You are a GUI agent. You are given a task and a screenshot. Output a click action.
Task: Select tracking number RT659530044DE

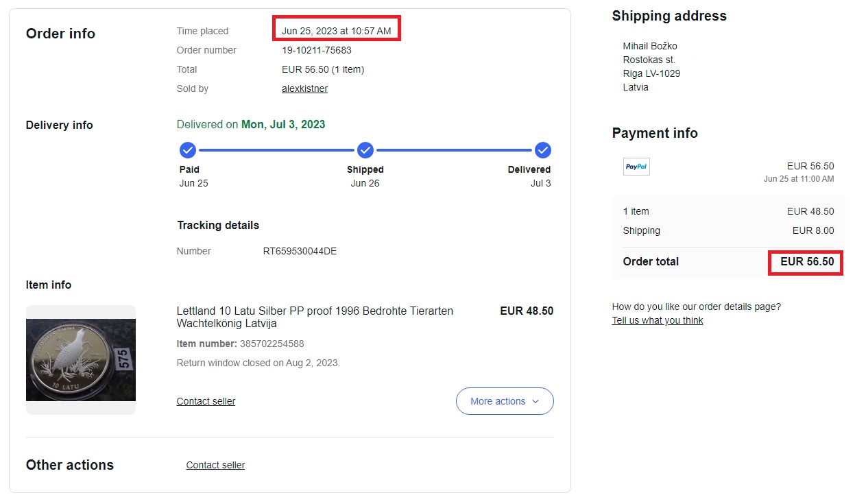click(300, 251)
